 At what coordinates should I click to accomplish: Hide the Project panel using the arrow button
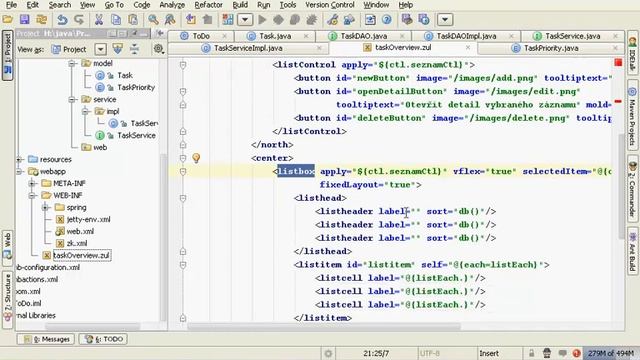tap(160, 33)
